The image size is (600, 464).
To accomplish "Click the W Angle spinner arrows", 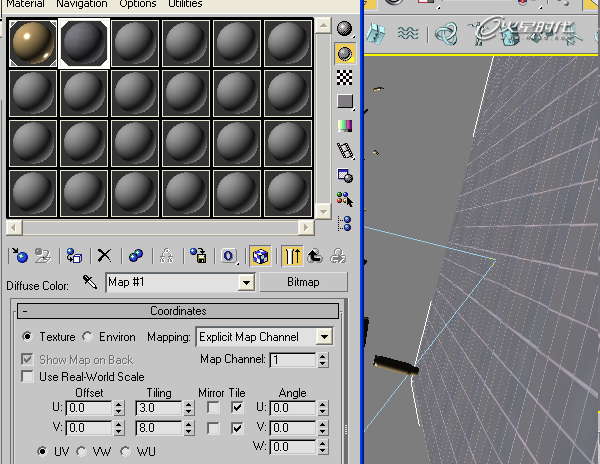I will click(x=323, y=446).
